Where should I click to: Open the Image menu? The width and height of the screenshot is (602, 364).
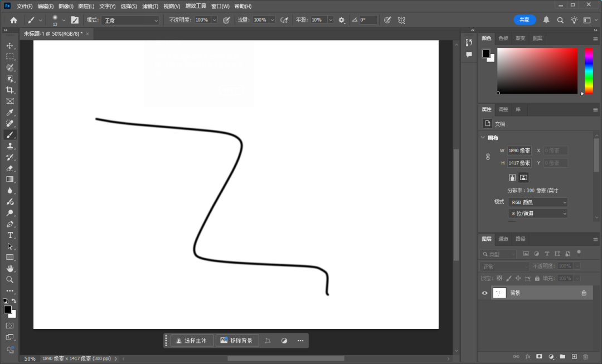pyautogui.click(x=66, y=6)
